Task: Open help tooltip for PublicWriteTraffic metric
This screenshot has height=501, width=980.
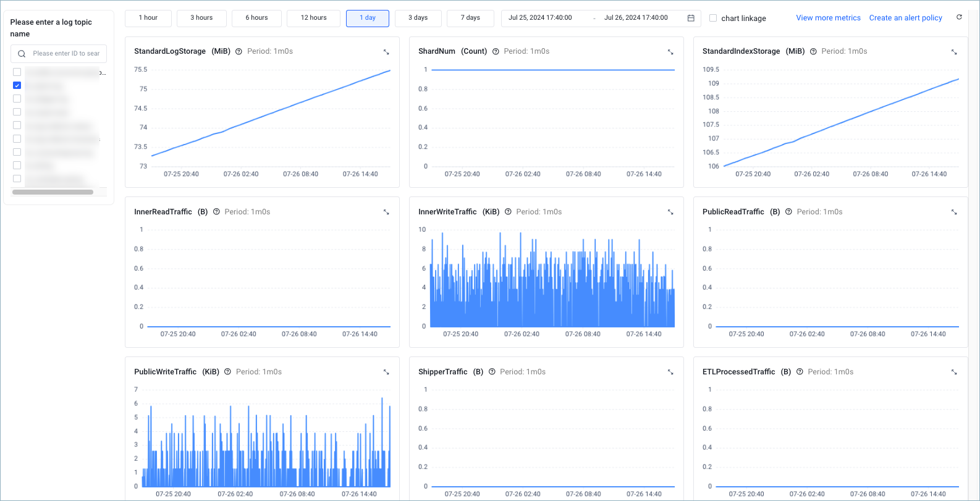Action: click(227, 371)
